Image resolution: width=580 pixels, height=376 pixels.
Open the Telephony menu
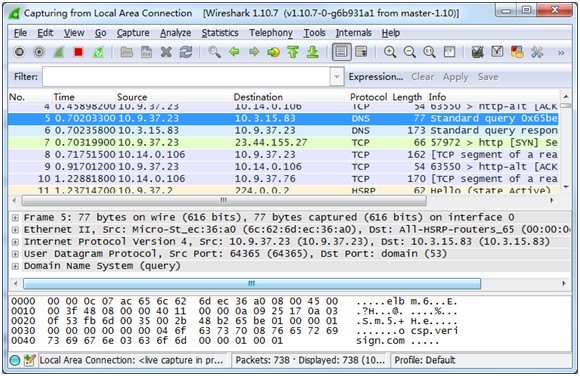(271, 33)
